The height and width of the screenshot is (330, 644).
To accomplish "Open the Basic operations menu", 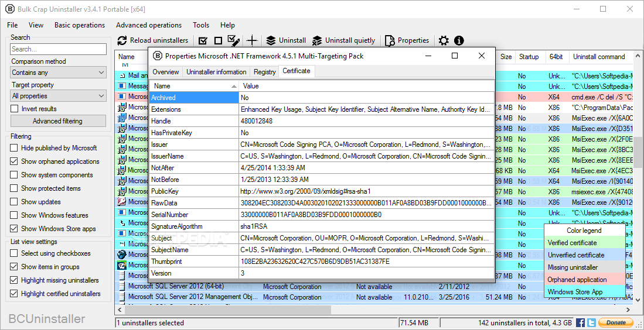I will pos(80,25).
